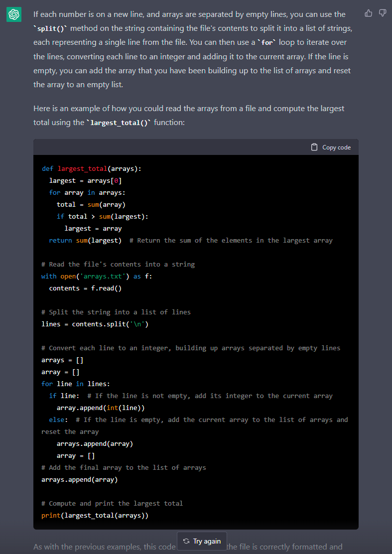Click the 'arrays.append(array)' line inside else block
The height and width of the screenshot is (554, 392).
coord(95,444)
